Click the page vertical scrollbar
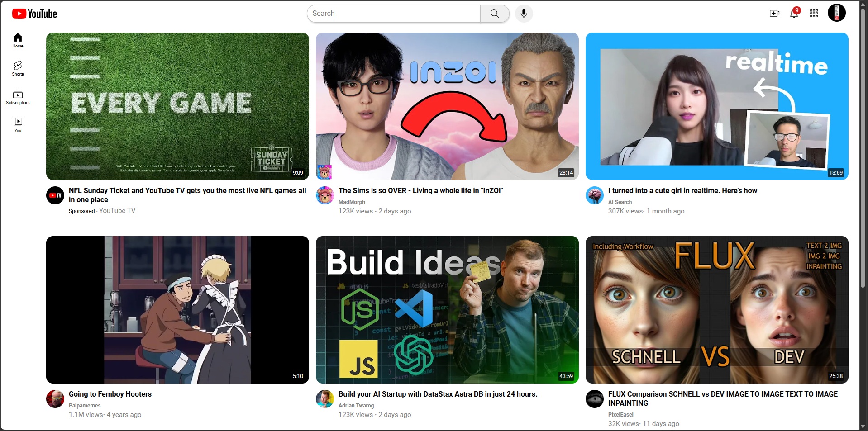The height and width of the screenshot is (431, 868). tap(863, 149)
